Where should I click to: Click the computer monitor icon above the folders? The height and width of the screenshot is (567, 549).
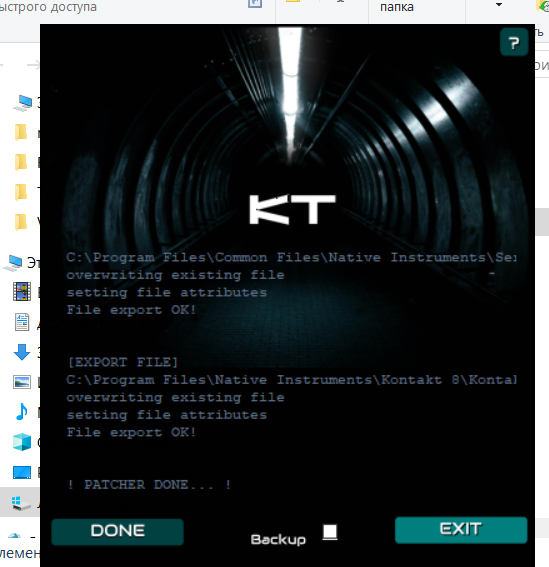coord(22,103)
